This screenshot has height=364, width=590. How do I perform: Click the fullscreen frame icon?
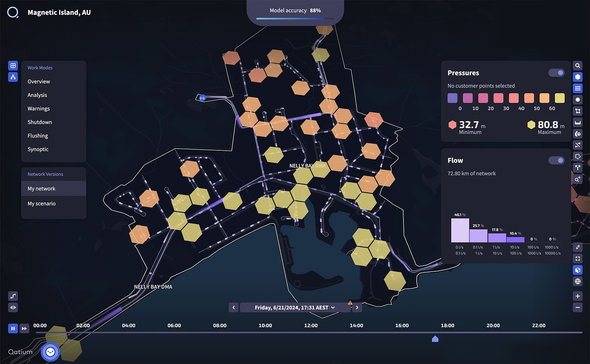coord(578,259)
